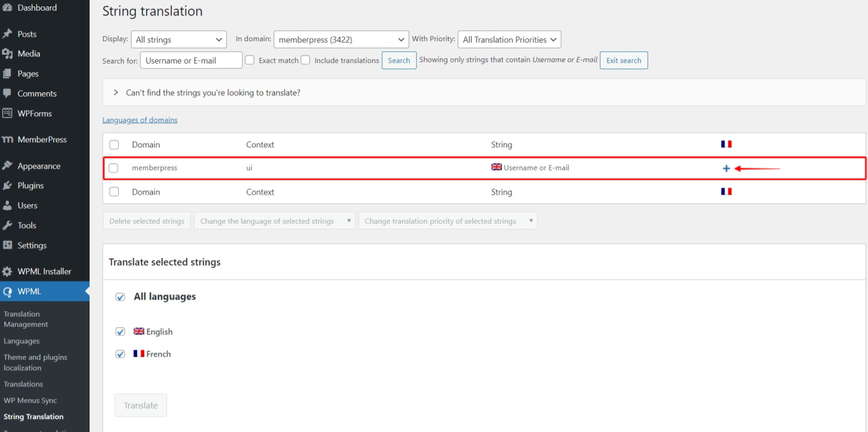Click the Plugins plug icon

(8, 186)
